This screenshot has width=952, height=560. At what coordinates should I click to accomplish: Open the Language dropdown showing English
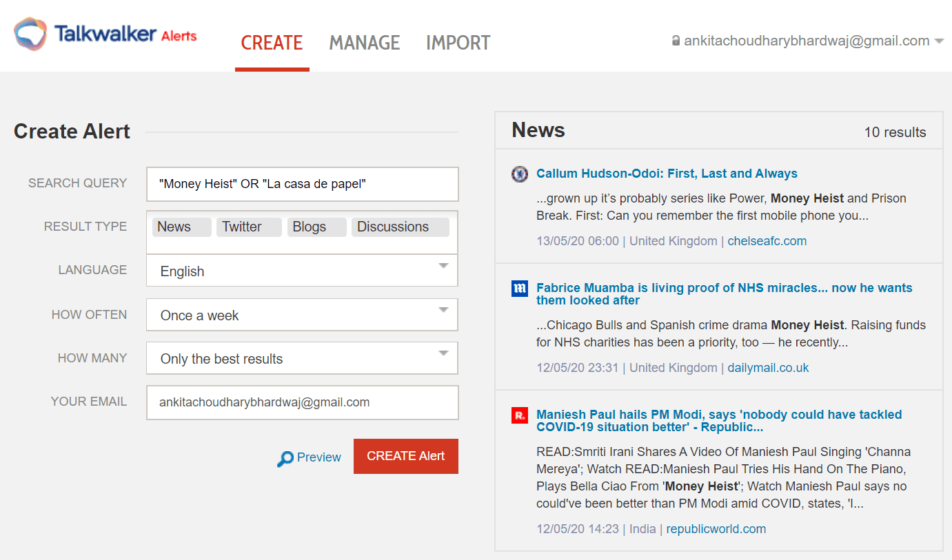click(302, 271)
